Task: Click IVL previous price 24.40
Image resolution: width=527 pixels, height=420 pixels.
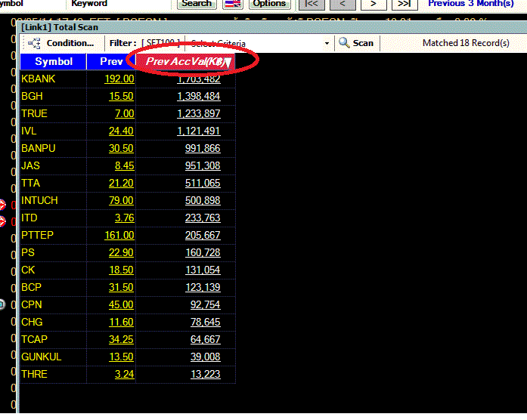Action: (x=121, y=131)
